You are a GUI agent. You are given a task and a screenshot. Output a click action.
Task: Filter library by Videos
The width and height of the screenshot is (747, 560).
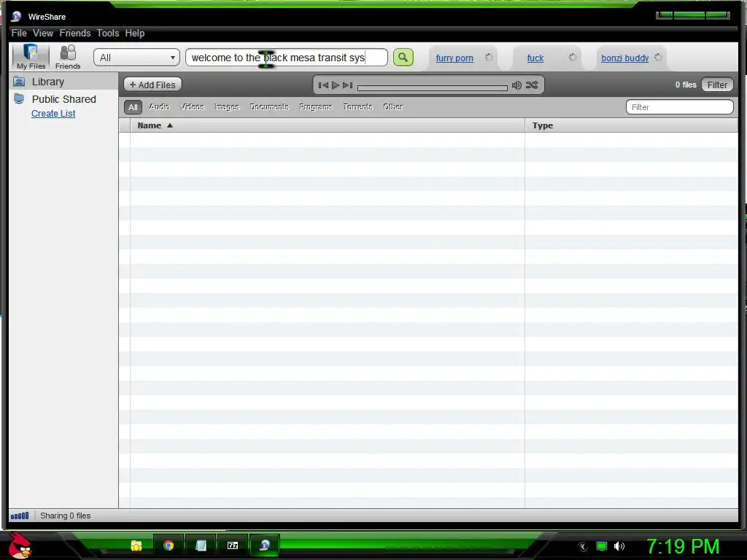tap(192, 107)
